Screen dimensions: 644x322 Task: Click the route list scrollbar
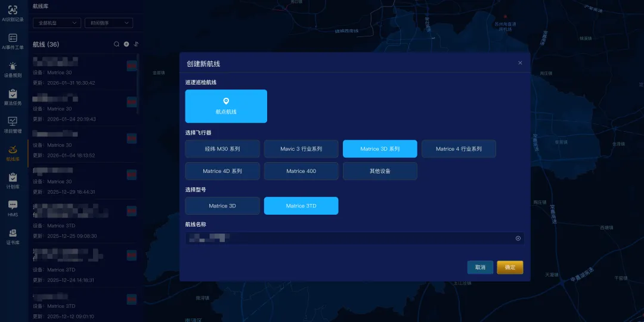point(138,84)
